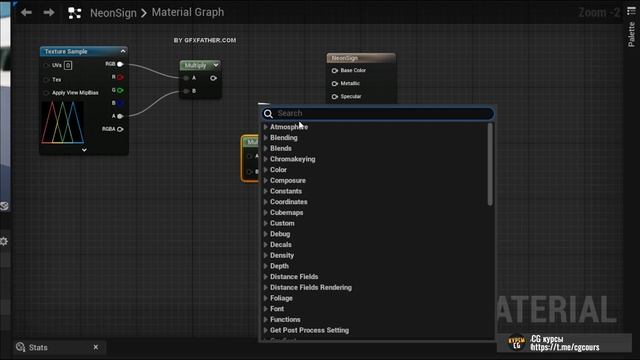
Task: Open the NeonSign breadcrumb
Action: 113,13
